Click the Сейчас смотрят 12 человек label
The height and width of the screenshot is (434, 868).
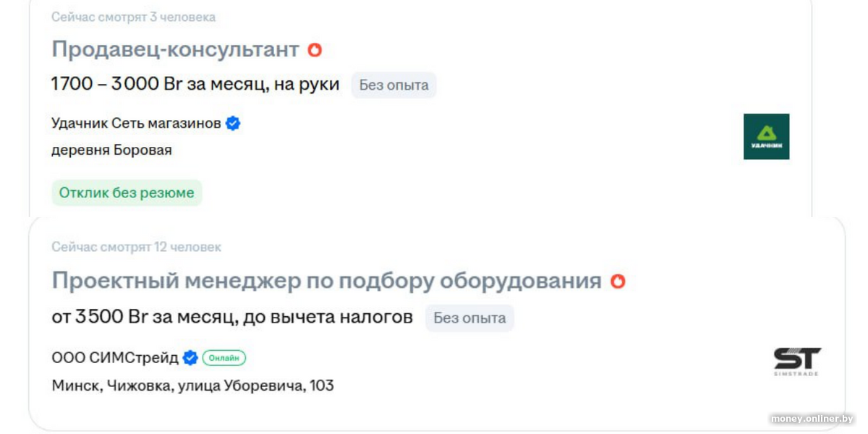click(136, 247)
